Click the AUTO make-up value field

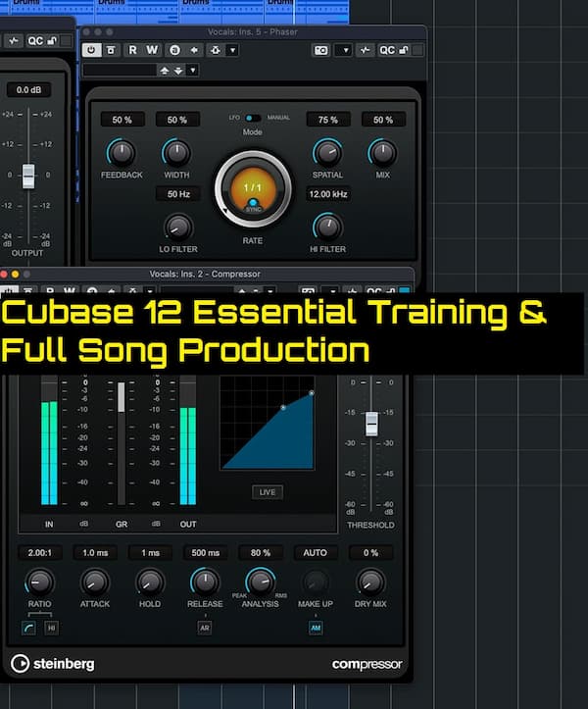(x=316, y=553)
